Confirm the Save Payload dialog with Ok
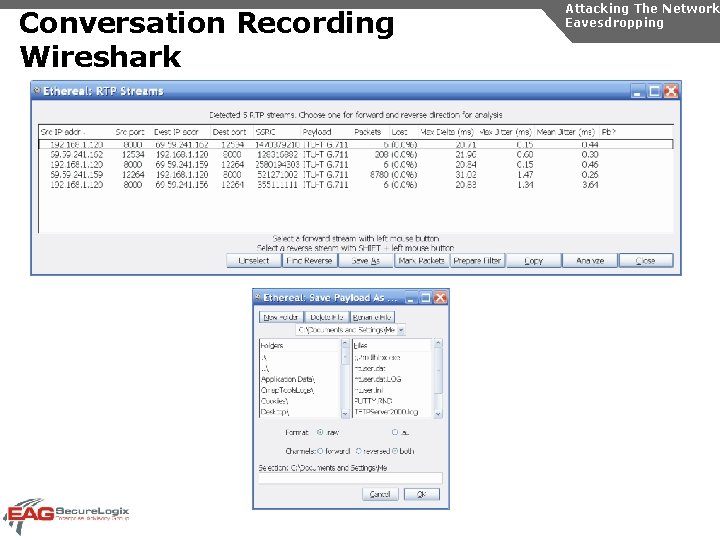This screenshot has height=540, width=720. [422, 494]
